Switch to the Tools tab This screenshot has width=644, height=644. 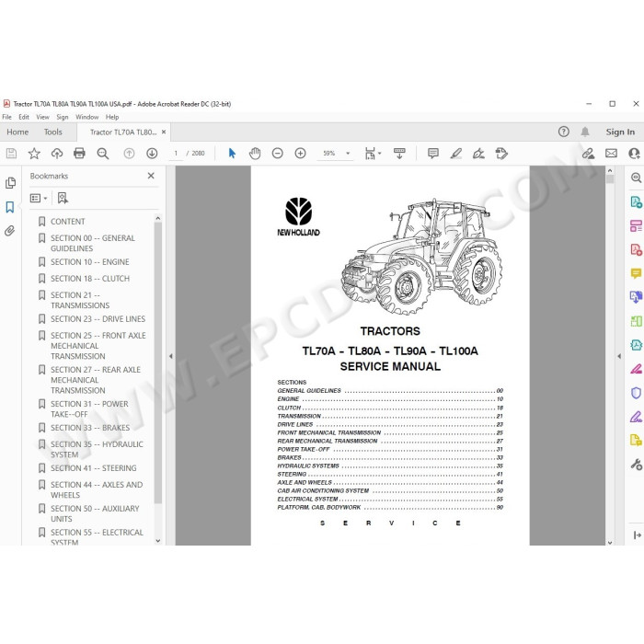click(x=53, y=132)
